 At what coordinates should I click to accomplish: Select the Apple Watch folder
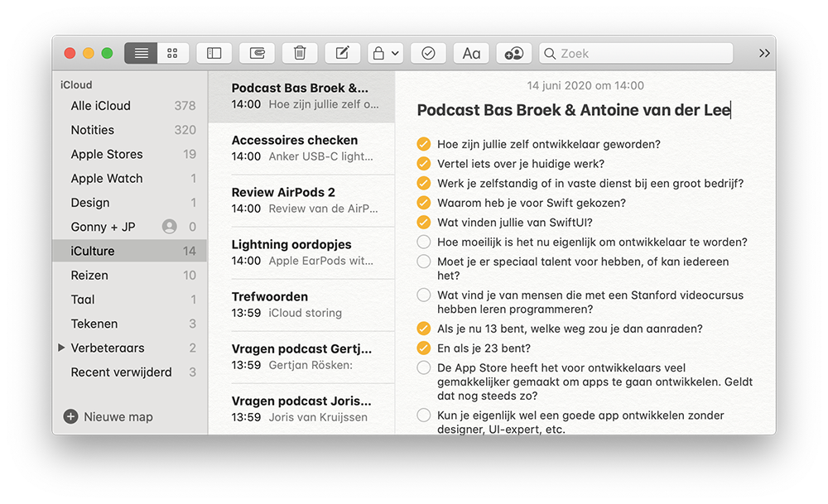tap(129, 179)
